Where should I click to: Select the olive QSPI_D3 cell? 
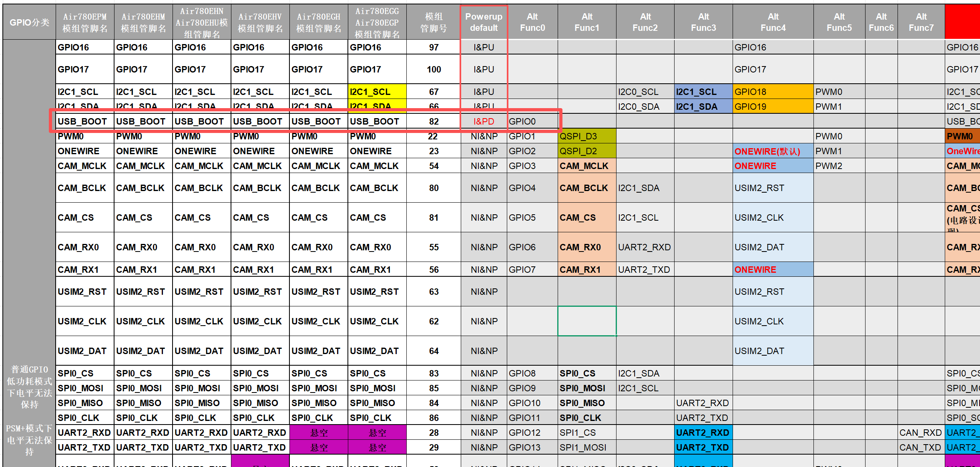(586, 136)
